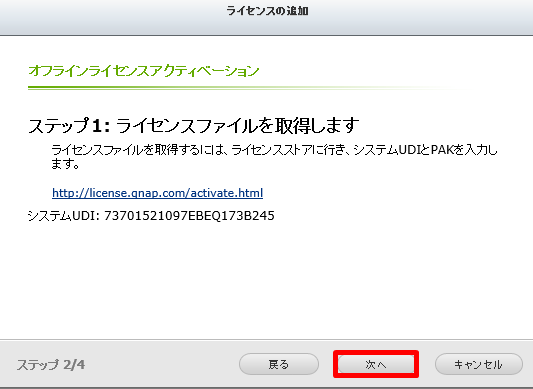Screen dimensions: 533x389
Task: Cancel the wizard via キャンセル button
Action: point(479,365)
